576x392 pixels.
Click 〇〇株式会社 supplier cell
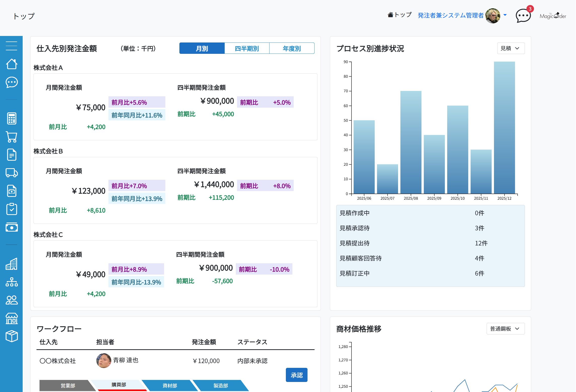click(58, 361)
